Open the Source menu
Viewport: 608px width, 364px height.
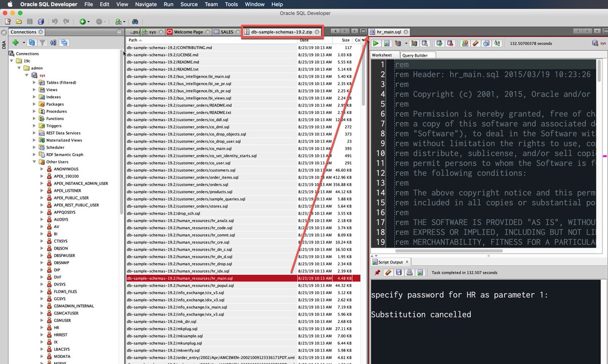point(189,4)
